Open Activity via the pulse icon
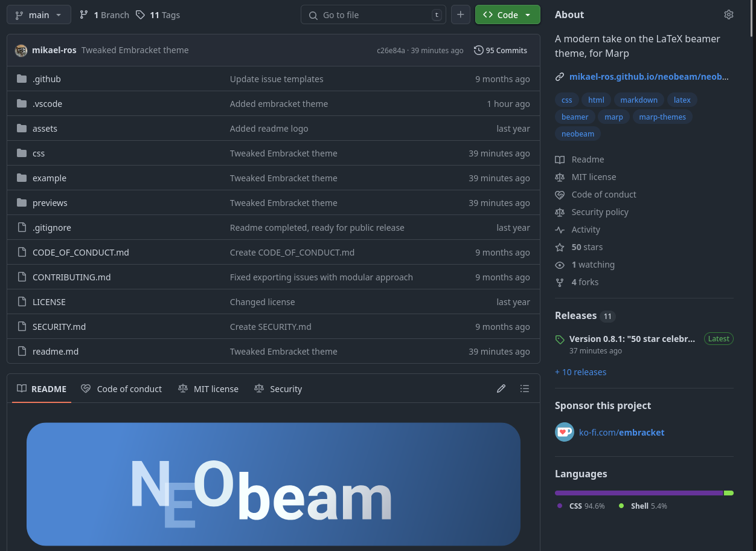Image resolution: width=756 pixels, height=551 pixels. coord(560,230)
